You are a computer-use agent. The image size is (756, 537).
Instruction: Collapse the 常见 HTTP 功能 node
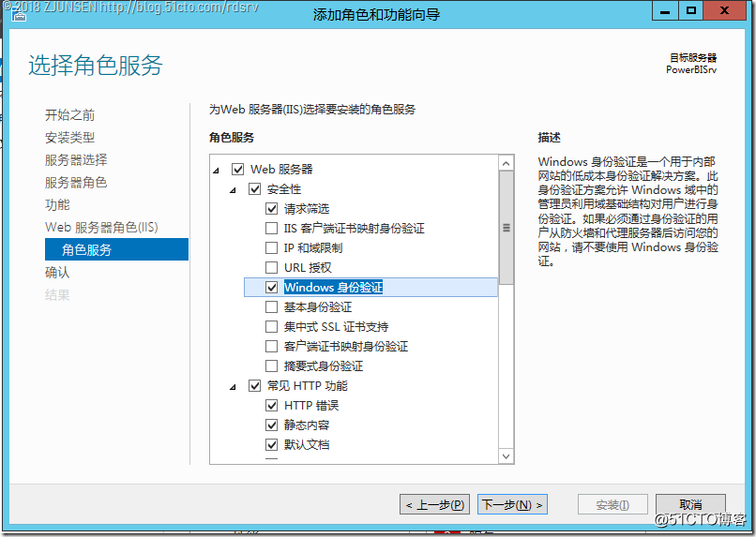pos(233,387)
